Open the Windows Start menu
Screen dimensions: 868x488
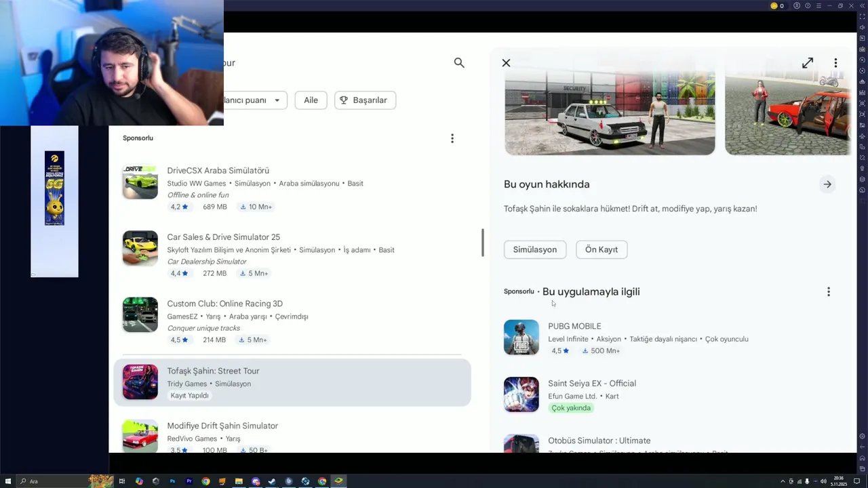tap(8, 481)
